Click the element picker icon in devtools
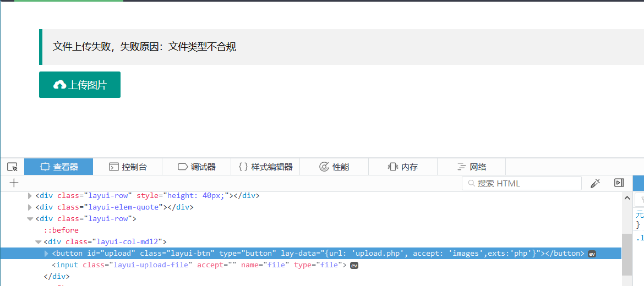This screenshot has height=286, width=644. click(12, 167)
